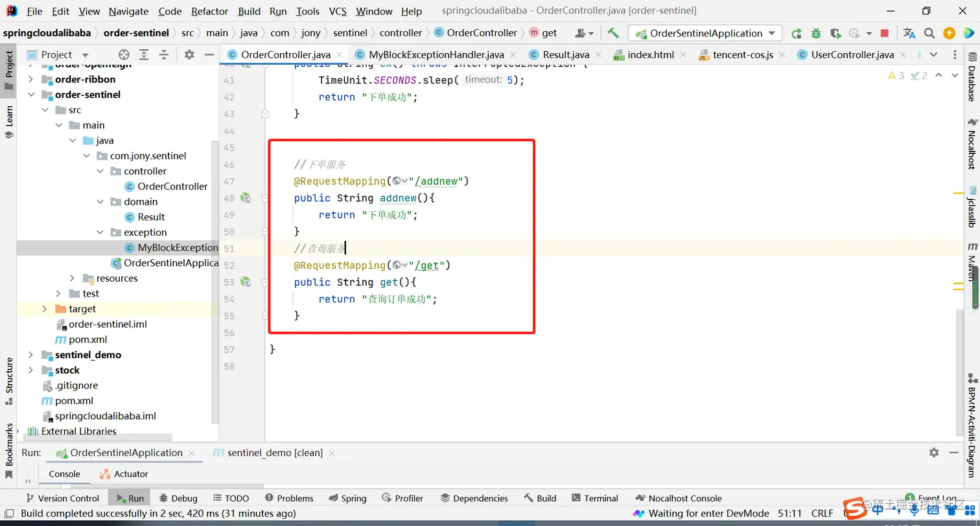Image resolution: width=980 pixels, height=526 pixels.
Task: Start debugging with the green bug icon
Action: tap(816, 33)
